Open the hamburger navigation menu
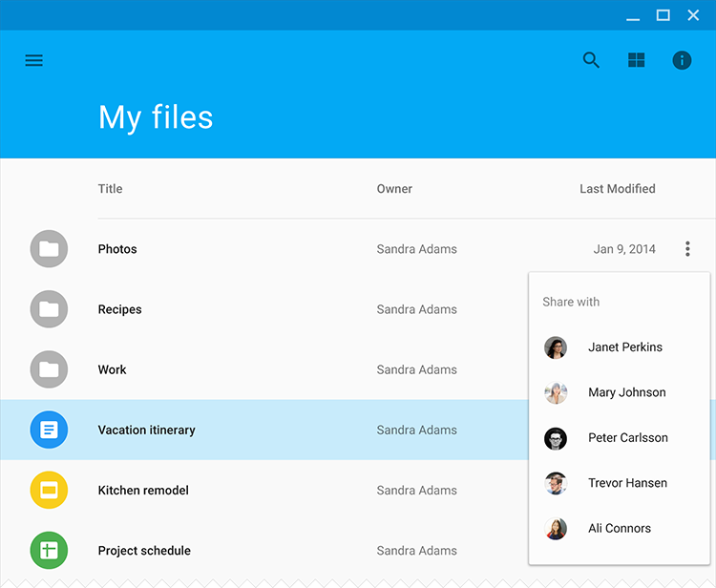716x588 pixels. (x=33, y=60)
